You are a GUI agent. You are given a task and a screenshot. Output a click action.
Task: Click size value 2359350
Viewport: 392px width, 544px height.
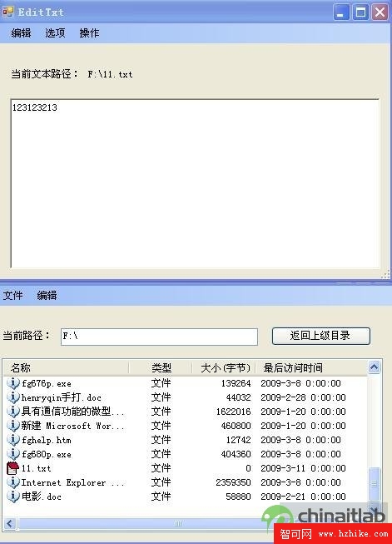point(234,482)
